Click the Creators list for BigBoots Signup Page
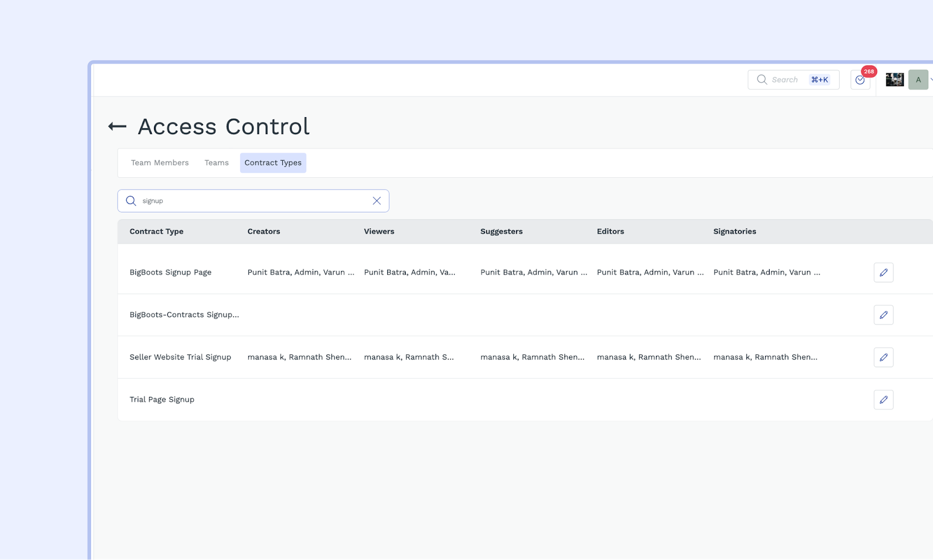 (x=300, y=273)
